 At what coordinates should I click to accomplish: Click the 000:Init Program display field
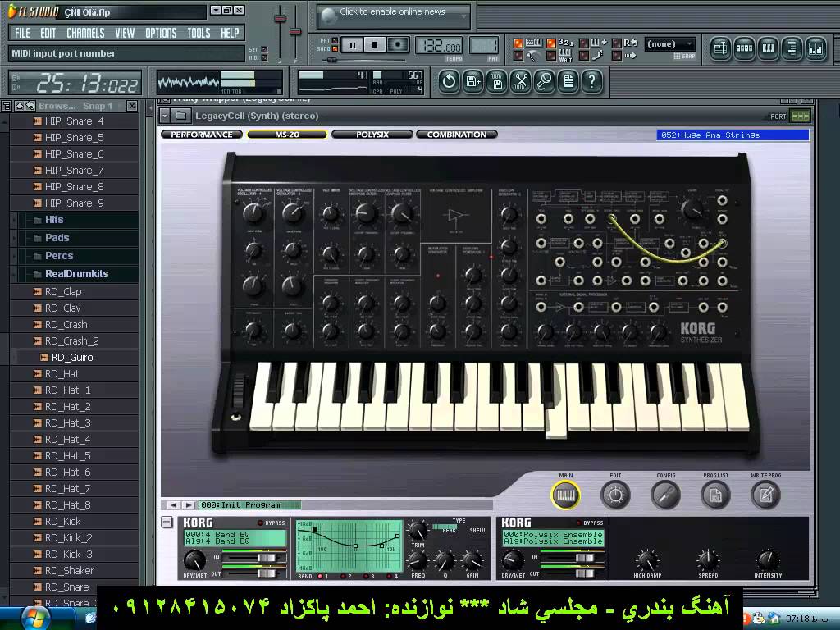point(249,504)
